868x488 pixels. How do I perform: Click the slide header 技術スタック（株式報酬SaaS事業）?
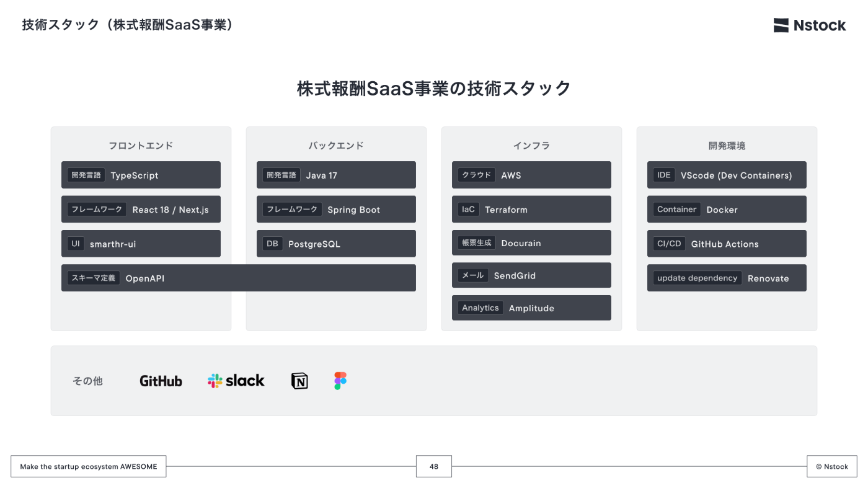pyautogui.click(x=127, y=25)
